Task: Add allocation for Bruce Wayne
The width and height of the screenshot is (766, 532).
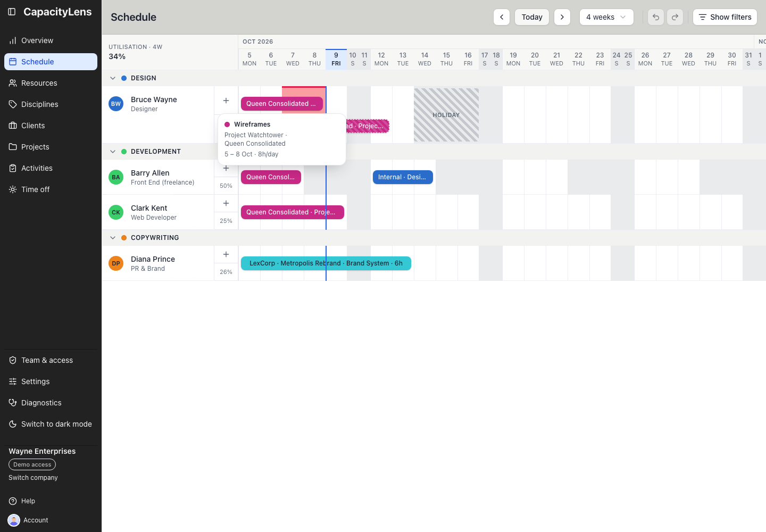Action: (226, 101)
